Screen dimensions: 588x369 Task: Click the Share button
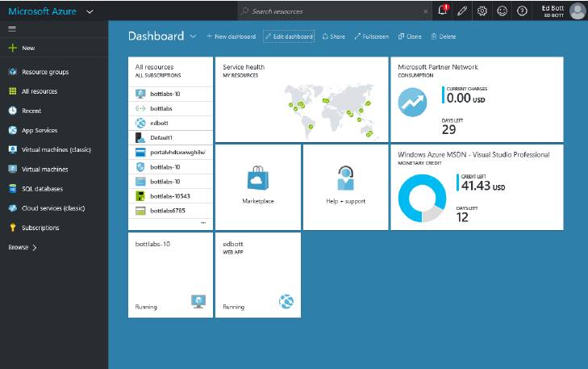tap(333, 36)
